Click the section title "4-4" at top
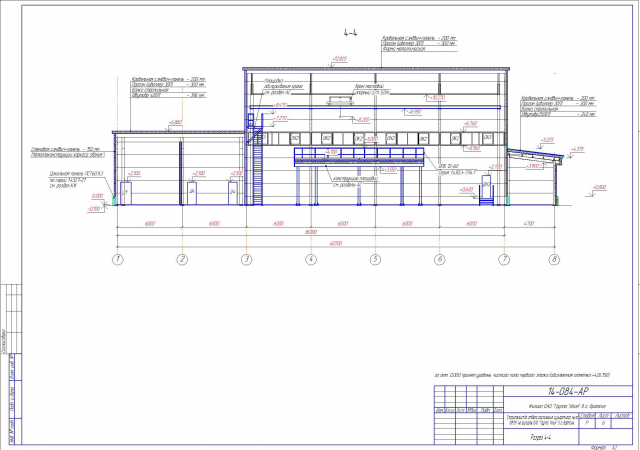 click(x=350, y=33)
